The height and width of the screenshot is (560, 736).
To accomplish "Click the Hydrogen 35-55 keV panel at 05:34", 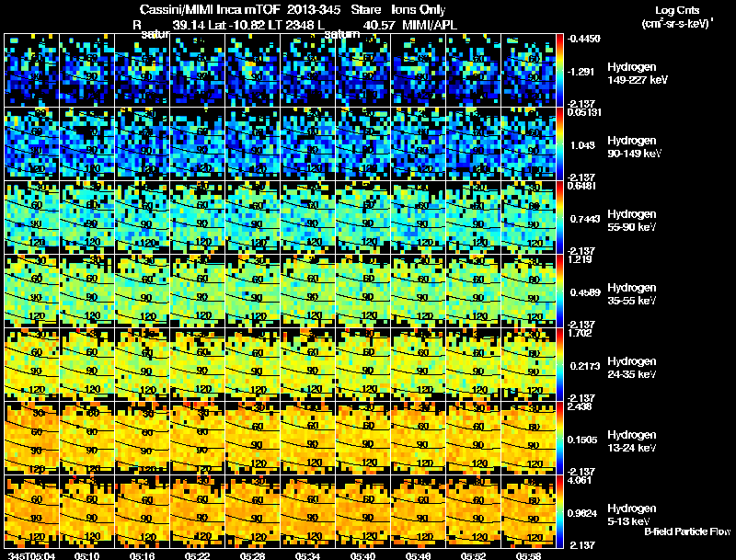I will [308, 291].
